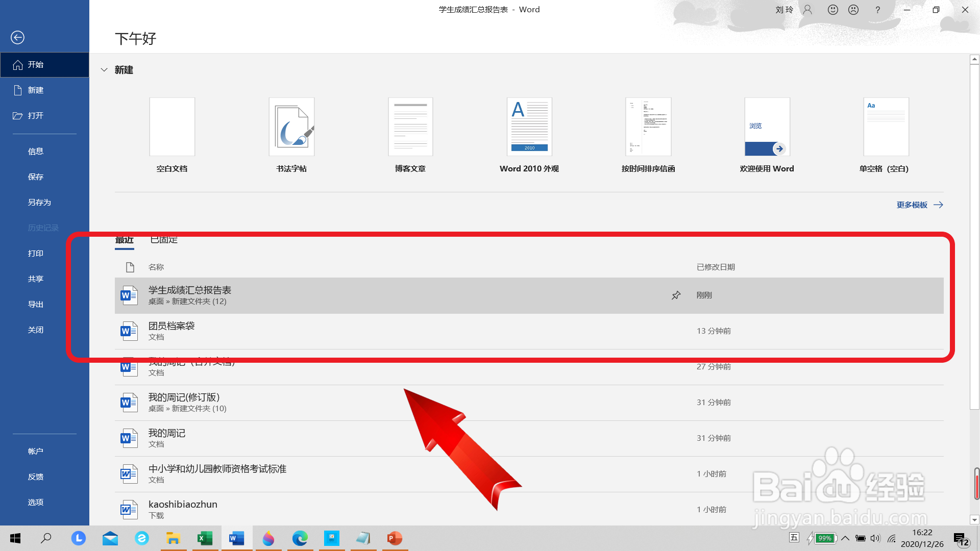Select 打开 in the left sidebar
The height and width of the screenshot is (551, 980).
44,116
